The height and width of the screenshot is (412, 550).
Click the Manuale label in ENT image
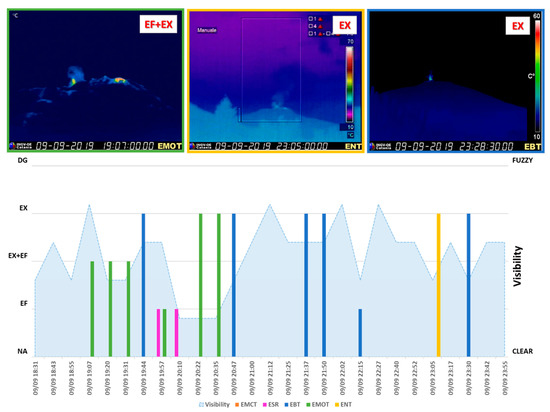tap(207, 30)
